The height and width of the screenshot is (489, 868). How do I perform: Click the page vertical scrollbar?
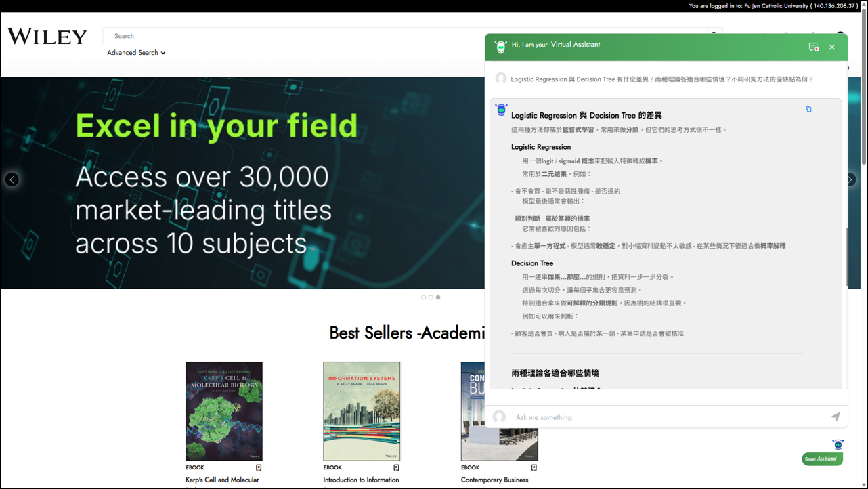863,88
